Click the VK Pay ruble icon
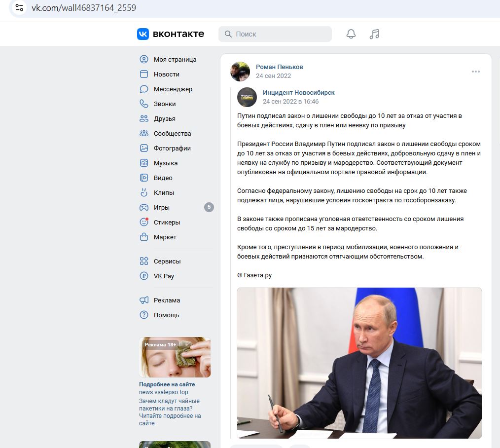The image size is (500, 448). (144, 276)
